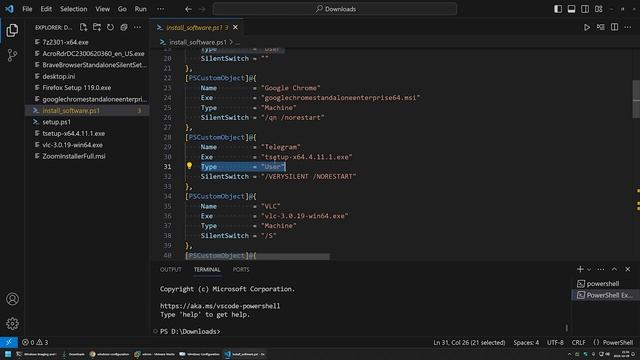
Task: Open the File menu
Action: (x=27, y=9)
